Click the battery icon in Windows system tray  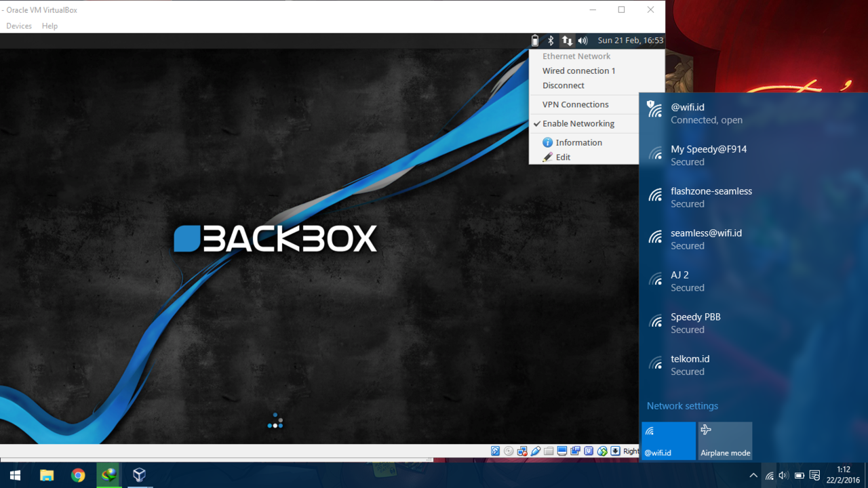[800, 476]
